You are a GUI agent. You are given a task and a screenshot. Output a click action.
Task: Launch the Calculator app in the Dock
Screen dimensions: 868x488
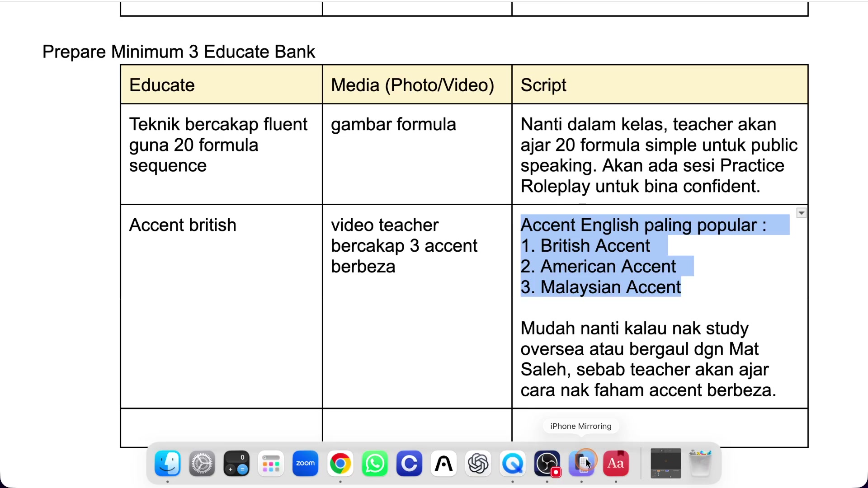click(236, 463)
